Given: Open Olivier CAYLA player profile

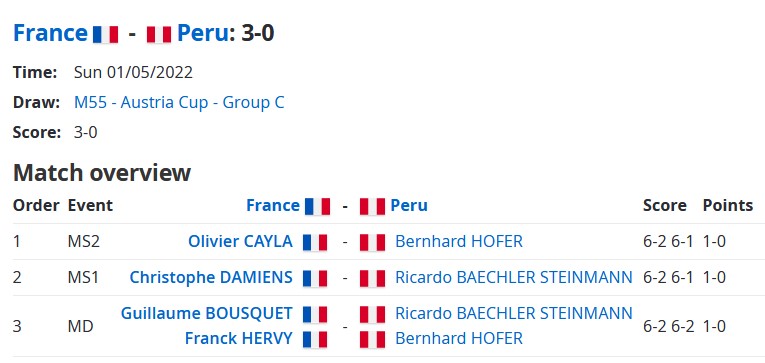Looking at the screenshot, I should click(241, 241).
